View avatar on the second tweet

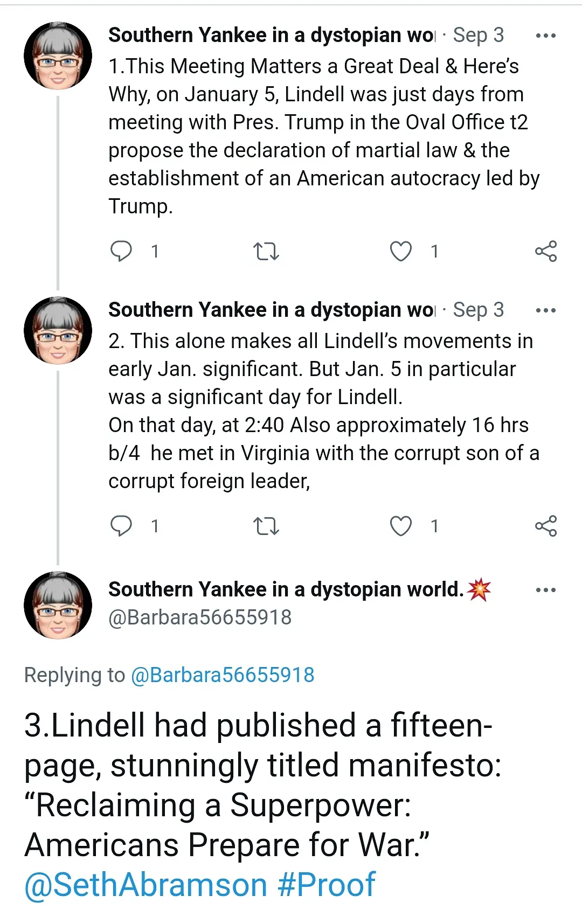58,330
